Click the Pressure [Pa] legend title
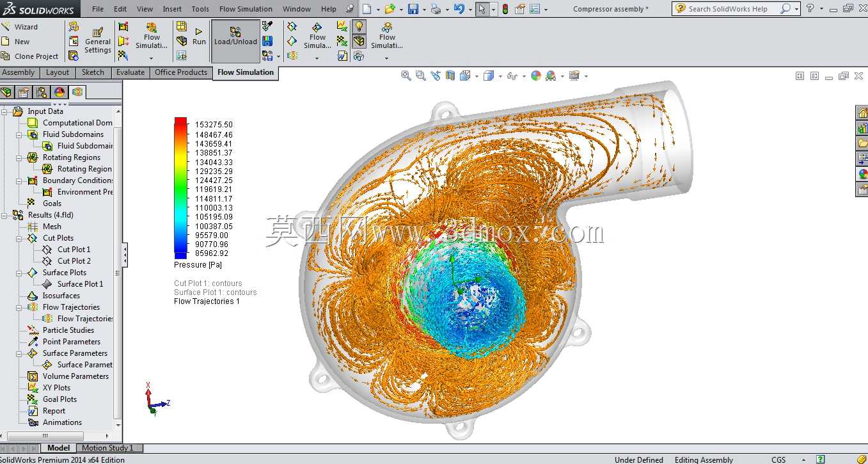This screenshot has height=464, width=868. [x=199, y=264]
